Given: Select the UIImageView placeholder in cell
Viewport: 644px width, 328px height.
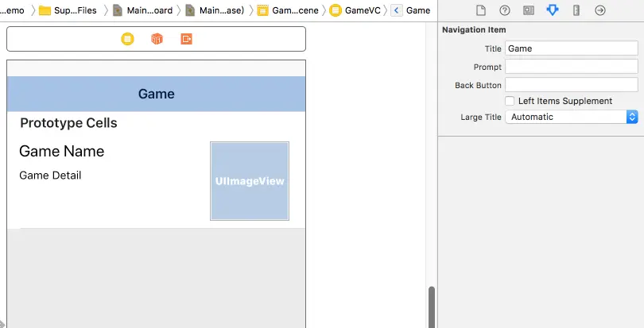Looking at the screenshot, I should click(250, 181).
